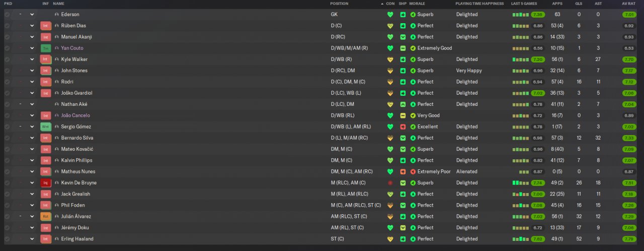The width and height of the screenshot is (644, 251).
Task: Click Kyle Walker's condition heart icon
Action: point(390,59)
